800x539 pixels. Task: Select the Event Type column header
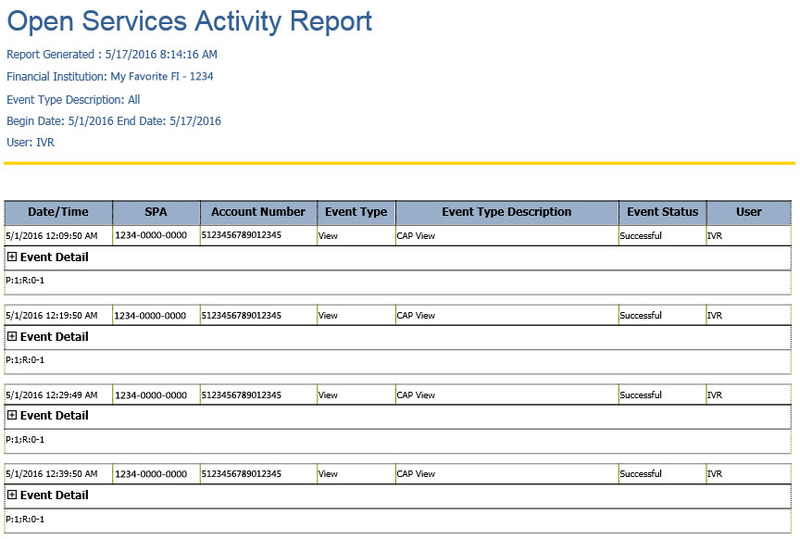click(x=356, y=212)
